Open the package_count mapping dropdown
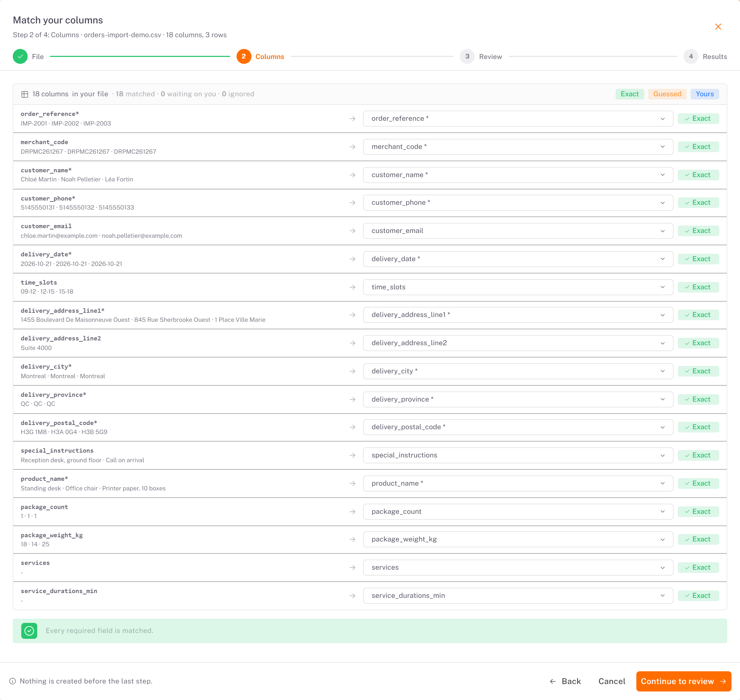740x700 pixels. (518, 511)
